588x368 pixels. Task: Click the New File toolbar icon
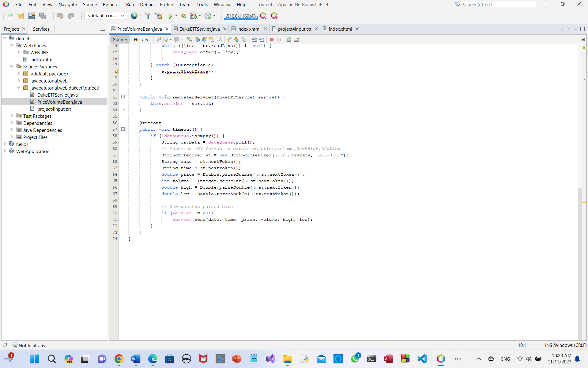pos(10,16)
